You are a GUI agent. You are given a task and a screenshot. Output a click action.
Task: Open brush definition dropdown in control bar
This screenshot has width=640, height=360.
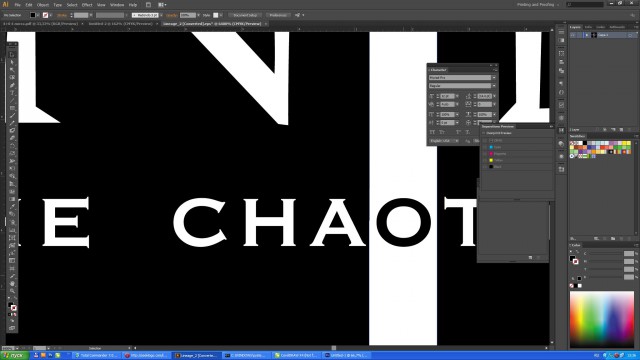coord(161,15)
